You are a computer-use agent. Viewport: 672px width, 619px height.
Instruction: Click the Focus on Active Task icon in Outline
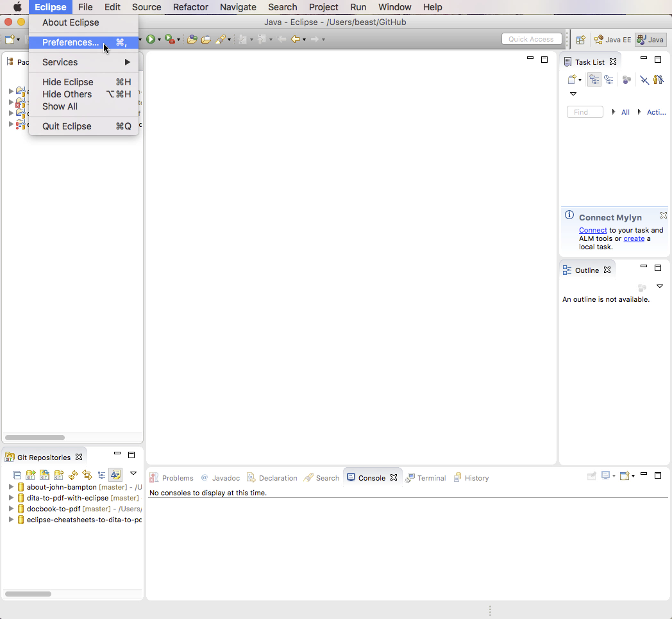pos(642,288)
